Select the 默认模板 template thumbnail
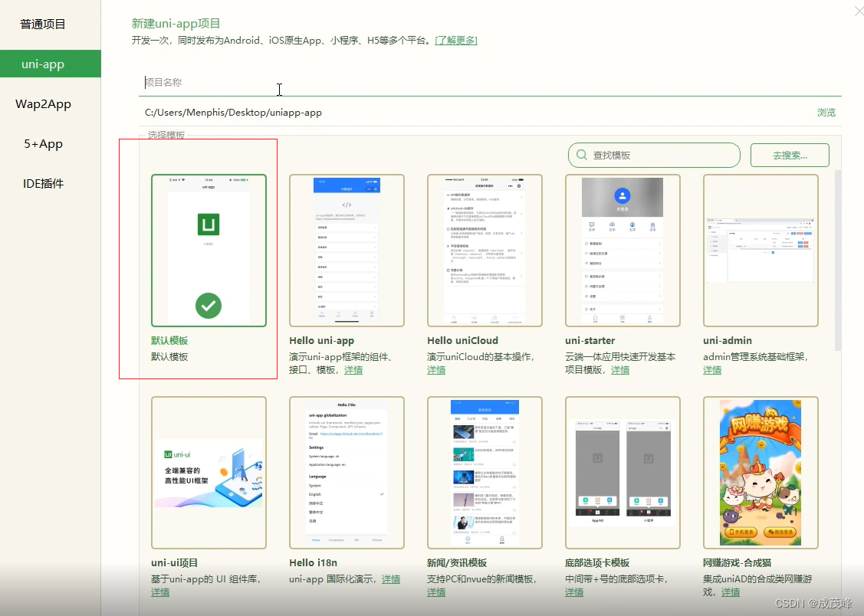 coord(209,251)
